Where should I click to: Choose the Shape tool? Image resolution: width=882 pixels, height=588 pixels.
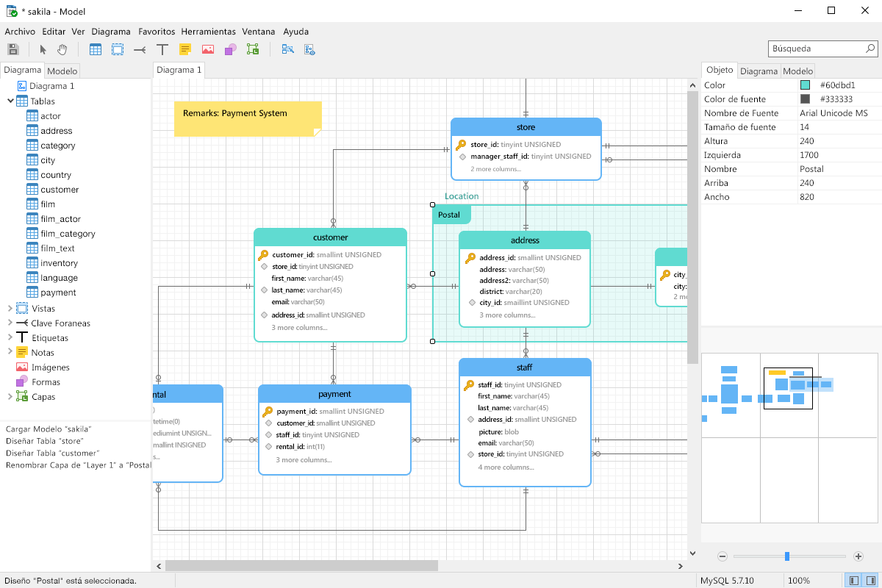[229, 49]
